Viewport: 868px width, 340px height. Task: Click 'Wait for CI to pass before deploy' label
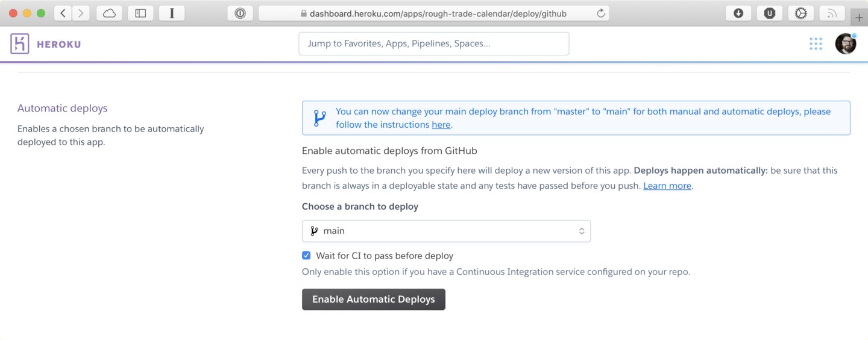coord(385,256)
